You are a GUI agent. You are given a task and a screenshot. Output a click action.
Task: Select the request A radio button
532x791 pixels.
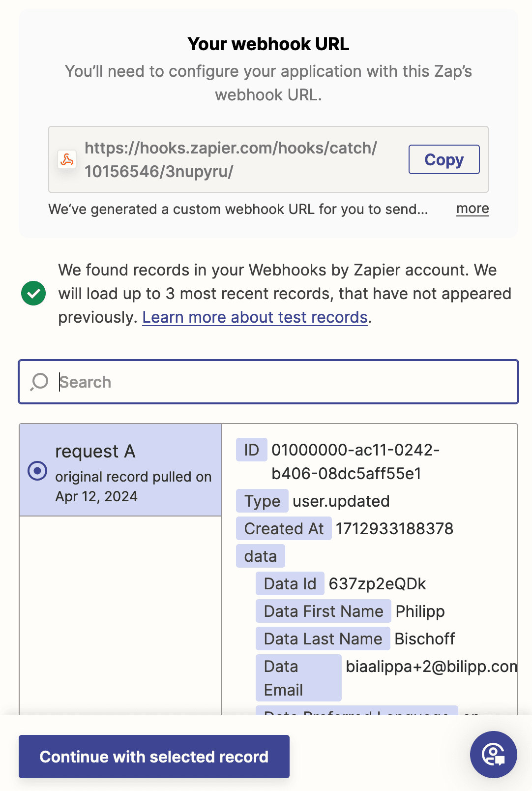pos(37,471)
